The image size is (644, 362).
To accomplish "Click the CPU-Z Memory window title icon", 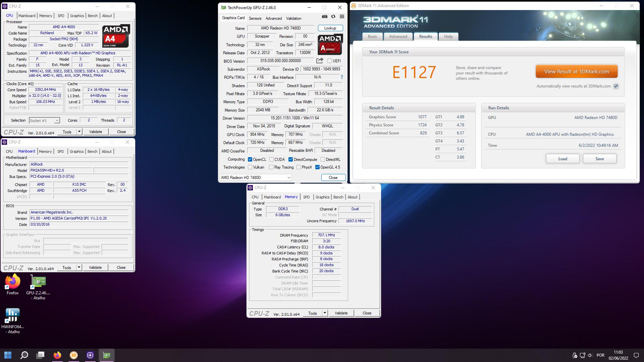I will coord(251,188).
